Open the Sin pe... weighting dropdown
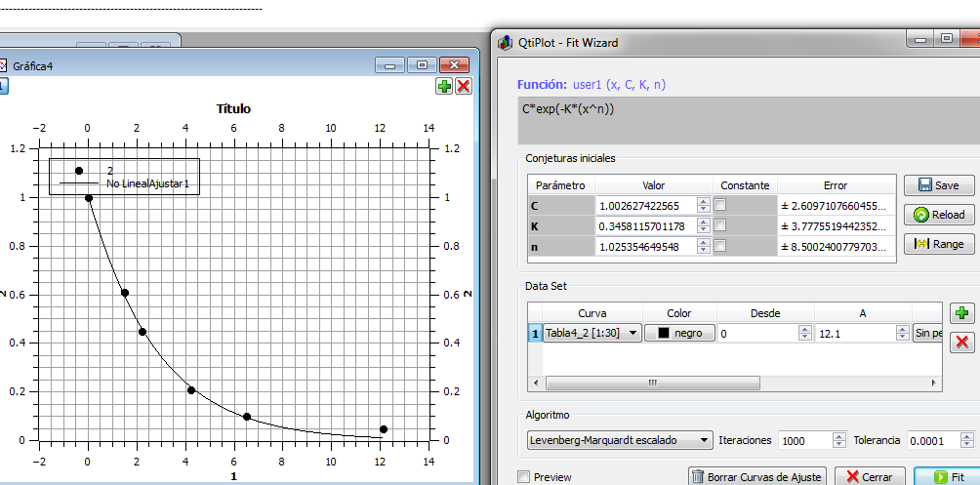The height and width of the screenshot is (485, 980). pyautogui.click(x=927, y=333)
